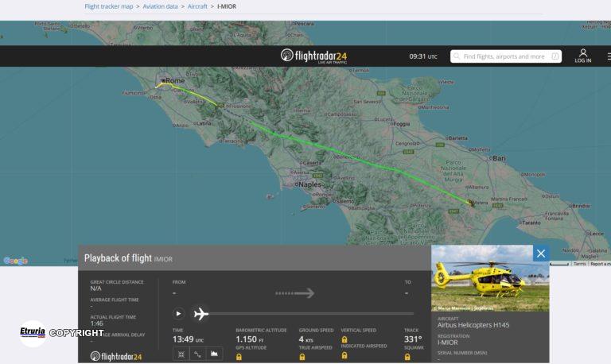The width and height of the screenshot is (611, 364).
Task: Click the Naples label on map
Action: tap(309, 184)
